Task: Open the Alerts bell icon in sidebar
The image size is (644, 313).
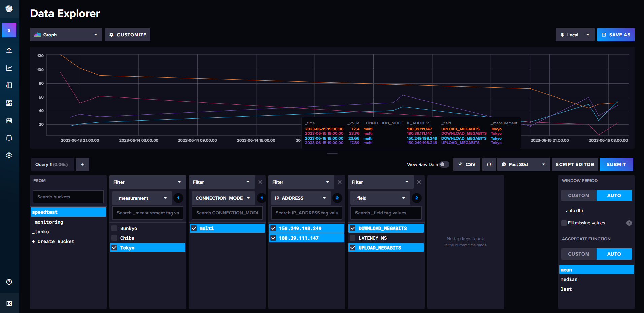Action: (x=9, y=138)
